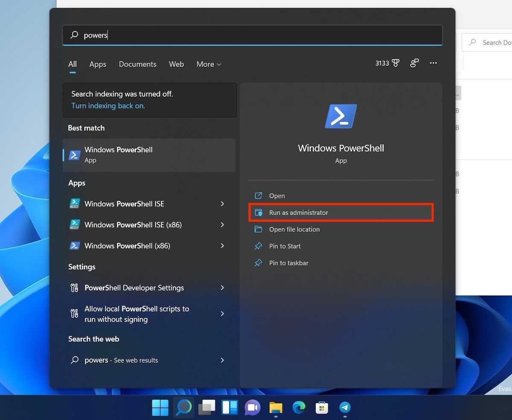Launch Chat app from the taskbar
The image size is (512, 420).
tap(253, 408)
